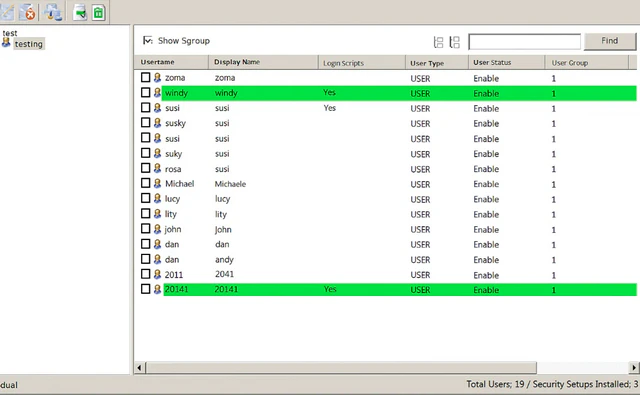
Task: Check the box for user zoma
Action: [x=145, y=77]
